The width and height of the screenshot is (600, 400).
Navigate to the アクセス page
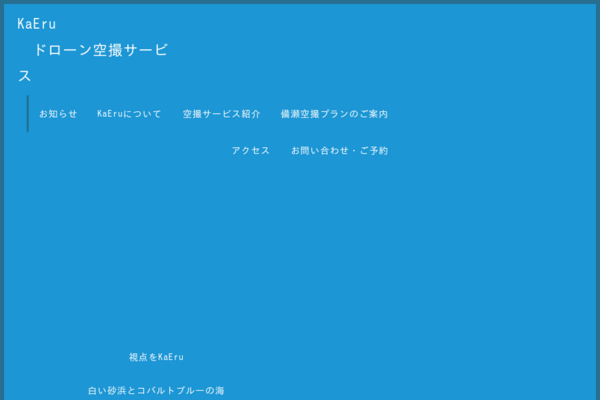pyautogui.click(x=251, y=151)
